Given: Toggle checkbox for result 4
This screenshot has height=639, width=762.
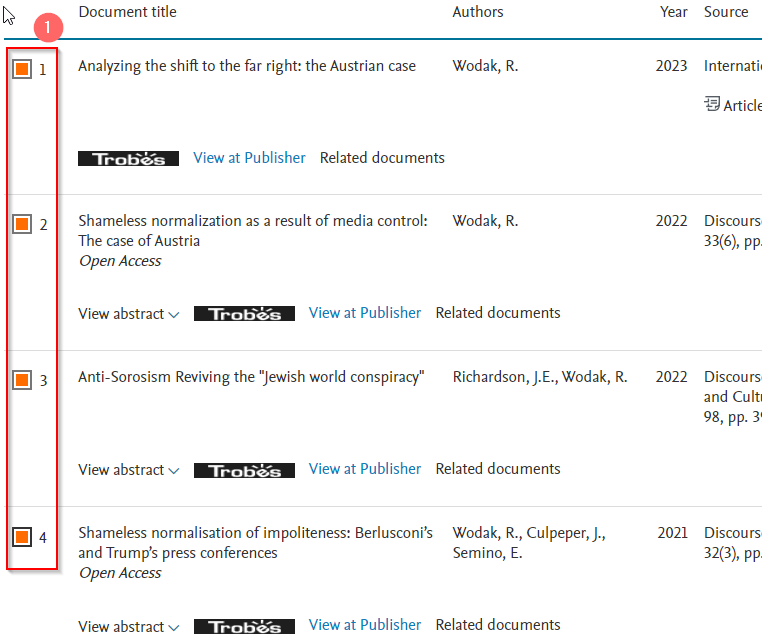Looking at the screenshot, I should [x=22, y=537].
